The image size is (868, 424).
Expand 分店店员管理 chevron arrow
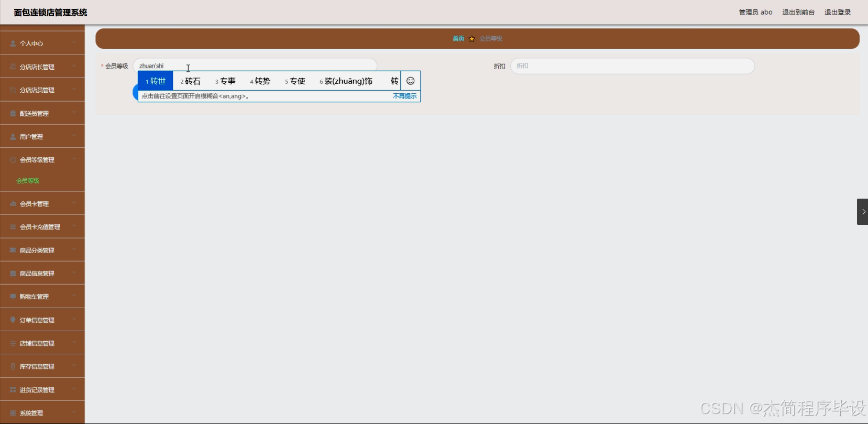(74, 89)
